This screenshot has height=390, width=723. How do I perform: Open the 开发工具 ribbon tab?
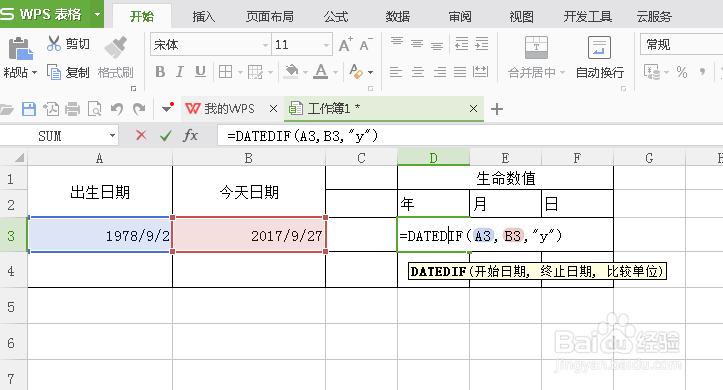pos(587,17)
